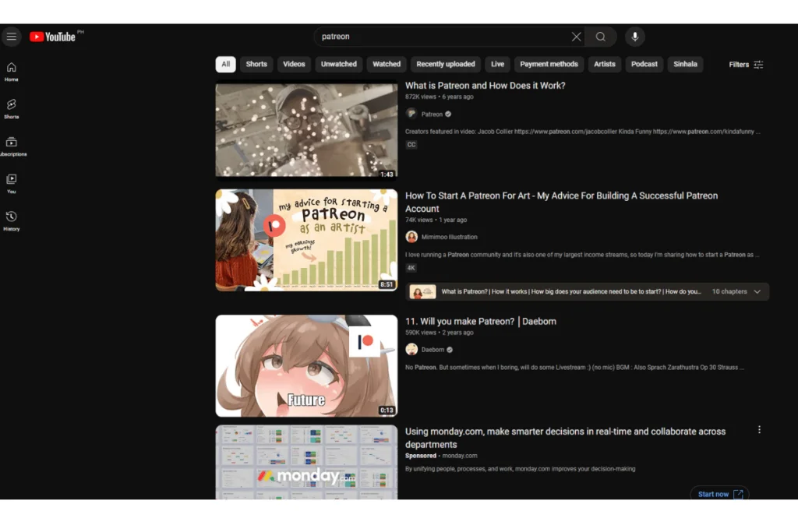Open the monday.com sponsored ad title
The height and width of the screenshot is (532, 798).
click(x=565, y=438)
